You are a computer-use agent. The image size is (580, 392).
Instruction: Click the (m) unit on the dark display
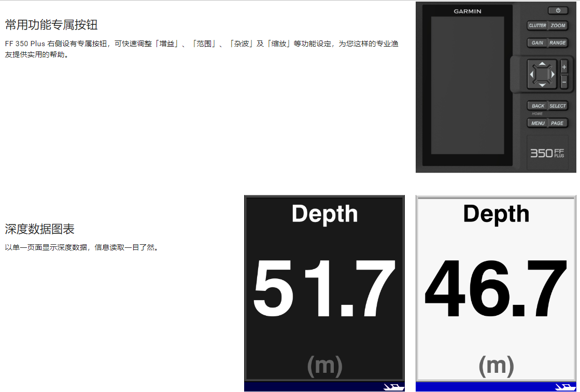click(325, 366)
